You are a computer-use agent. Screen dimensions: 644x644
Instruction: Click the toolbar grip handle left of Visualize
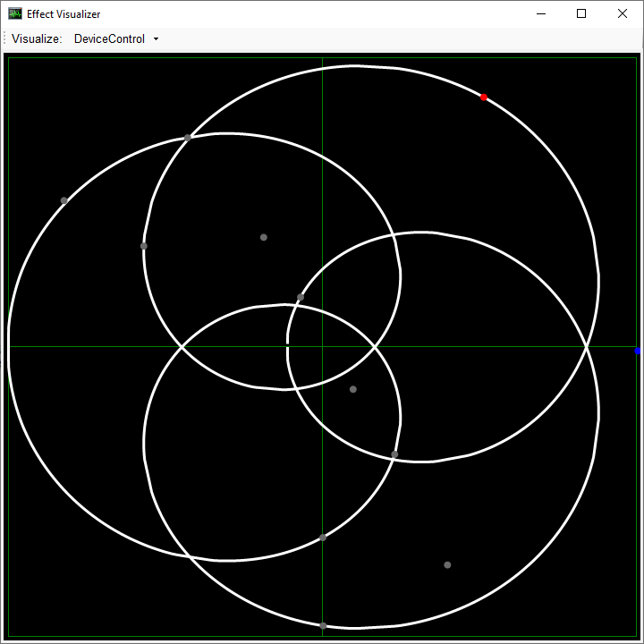pyautogui.click(x=5, y=39)
